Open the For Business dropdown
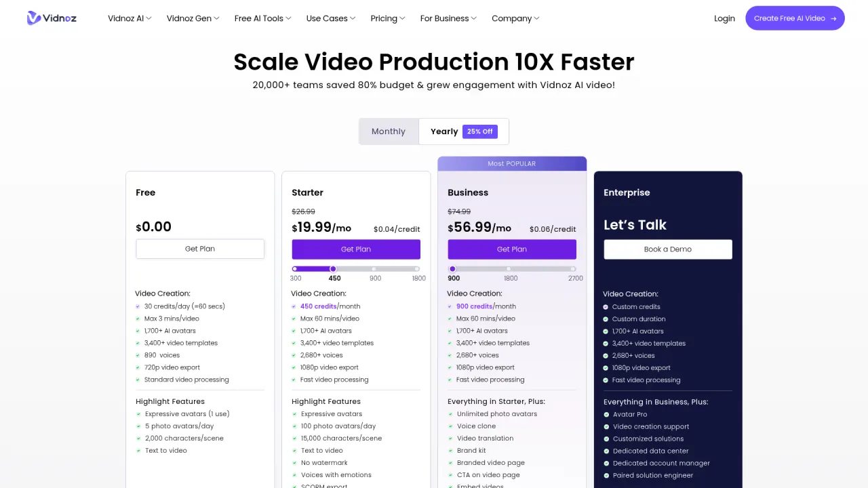 tap(448, 18)
